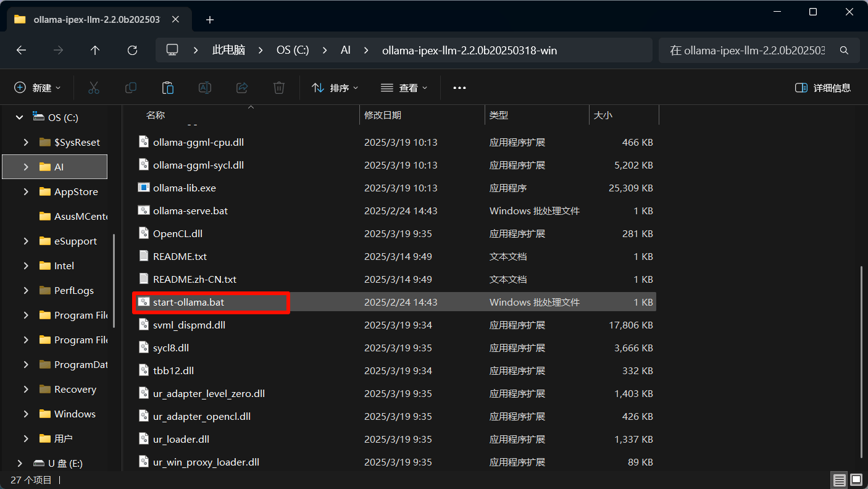Click the Copy icon in toolbar
This screenshot has width=868, height=489.
click(x=131, y=88)
